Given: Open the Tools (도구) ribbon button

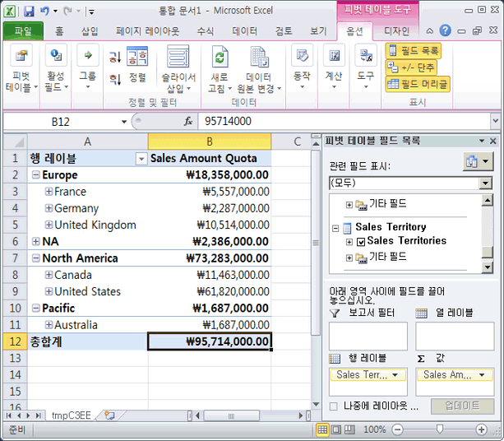Looking at the screenshot, I should (366, 67).
